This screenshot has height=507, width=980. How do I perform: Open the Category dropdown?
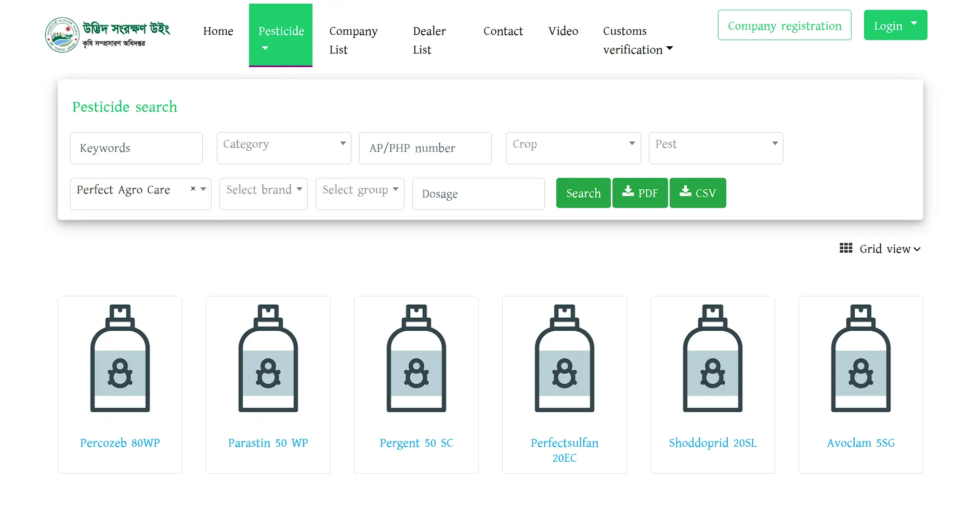tap(284, 148)
